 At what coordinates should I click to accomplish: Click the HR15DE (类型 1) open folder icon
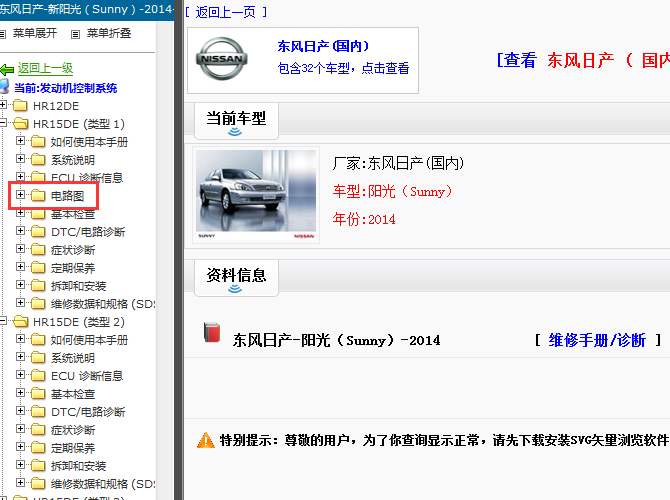tap(21, 124)
